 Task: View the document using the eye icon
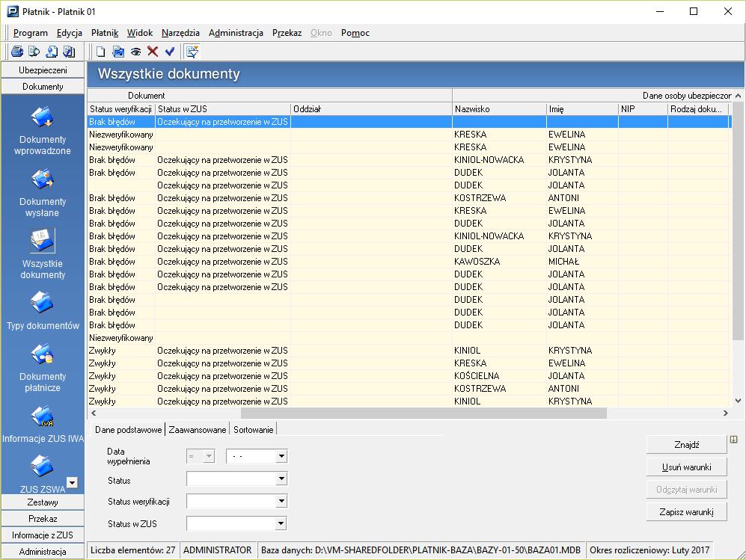point(135,52)
